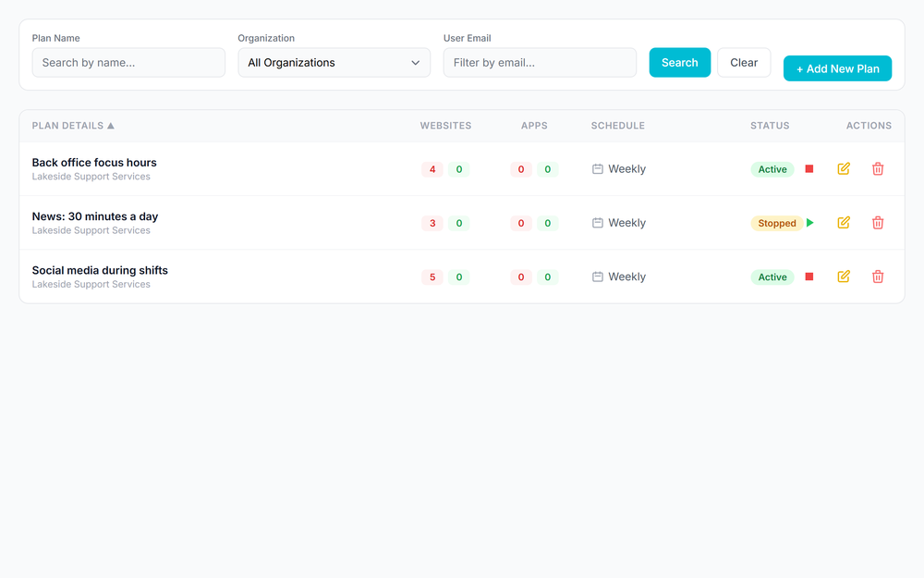Click the Clear button
The width and height of the screenshot is (924, 578).
point(744,63)
